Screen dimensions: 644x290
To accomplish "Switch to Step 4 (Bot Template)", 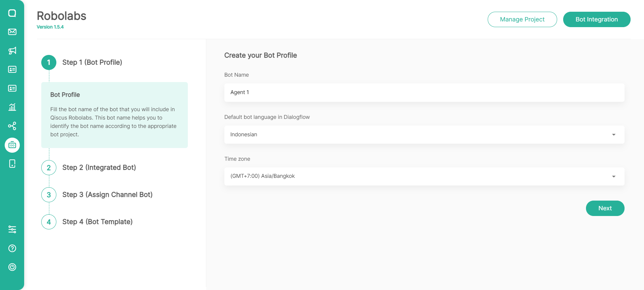I will pyautogui.click(x=97, y=222).
